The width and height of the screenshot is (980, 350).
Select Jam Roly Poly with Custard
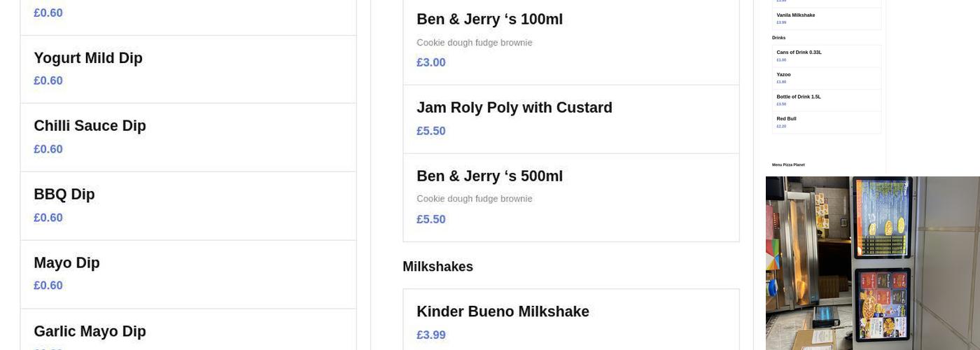pos(514,108)
